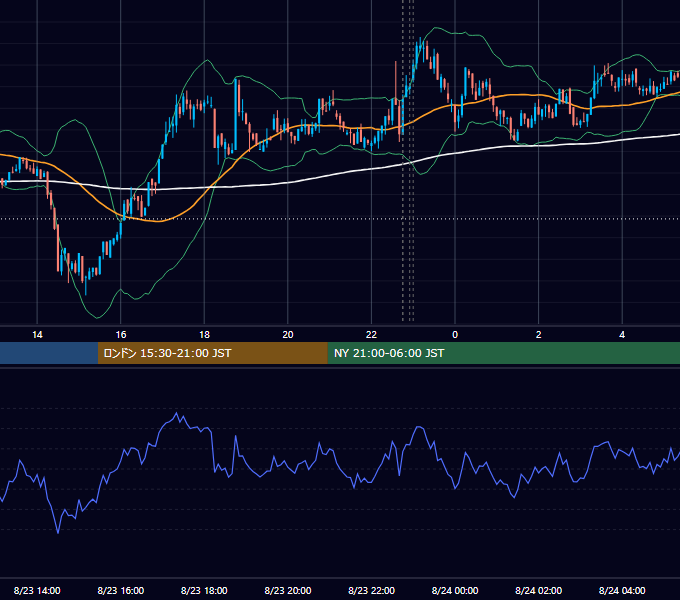Image resolution: width=680 pixels, height=600 pixels.
Task: Click the 4 hour label on the price chart
Action: 622,335
